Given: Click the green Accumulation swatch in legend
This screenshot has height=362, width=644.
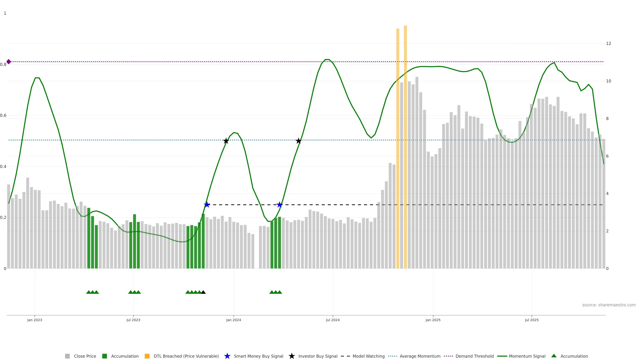Looking at the screenshot, I should tap(104, 356).
